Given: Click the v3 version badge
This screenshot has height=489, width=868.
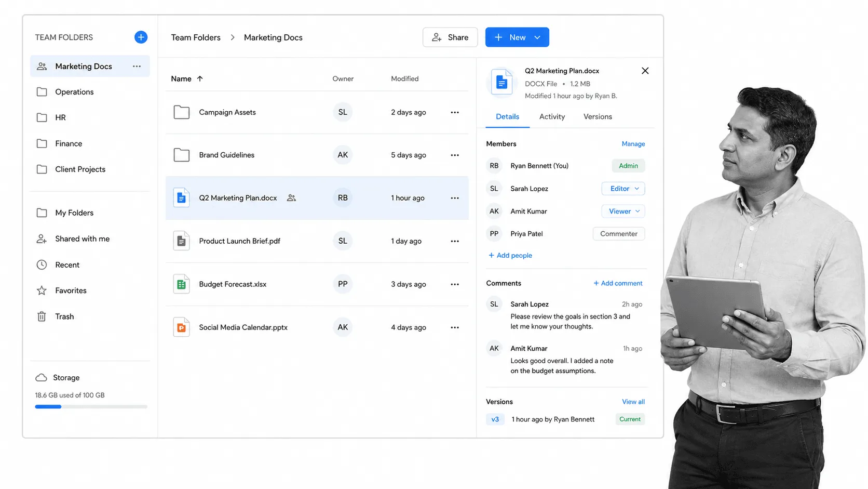Looking at the screenshot, I should 495,419.
